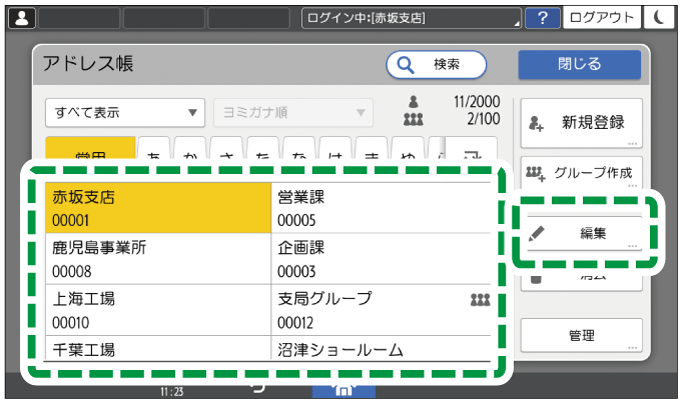Select the 赤坂支店 00001 entry
Image resolution: width=680 pixels, height=404 pixels.
point(158,208)
